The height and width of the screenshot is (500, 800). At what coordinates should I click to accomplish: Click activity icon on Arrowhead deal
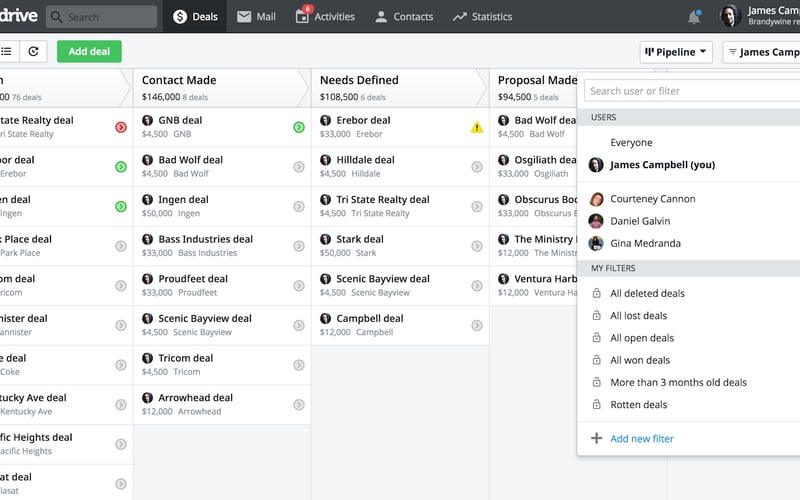pyautogui.click(x=299, y=405)
